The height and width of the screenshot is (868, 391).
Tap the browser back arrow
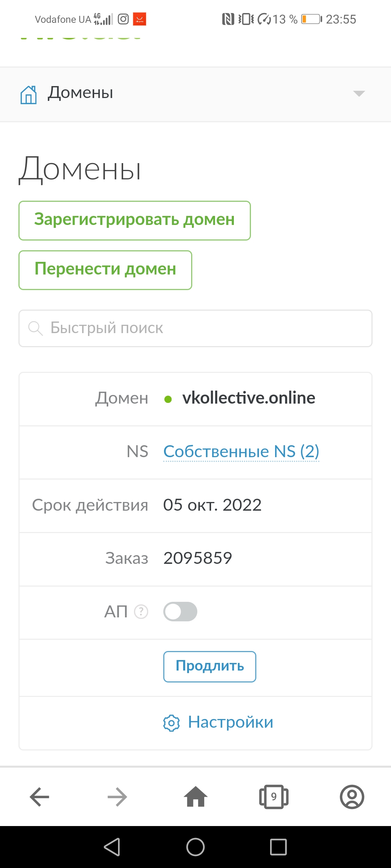pyautogui.click(x=39, y=797)
